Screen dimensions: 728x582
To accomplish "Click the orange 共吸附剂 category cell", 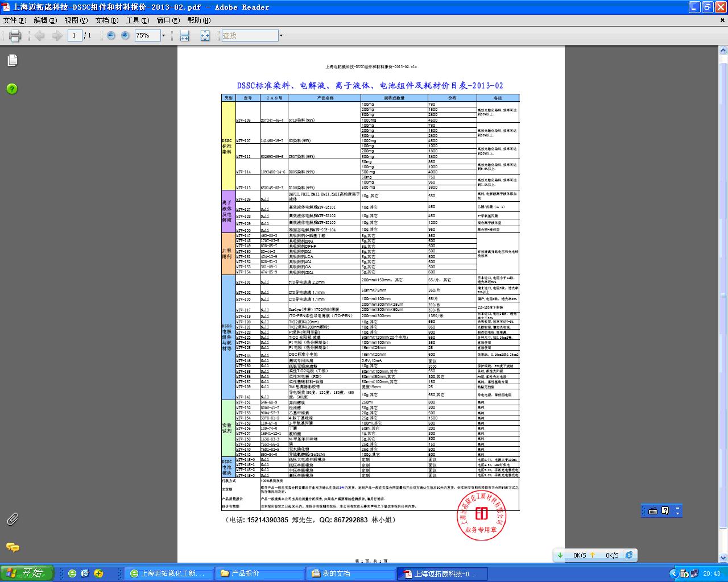I will [x=228, y=253].
